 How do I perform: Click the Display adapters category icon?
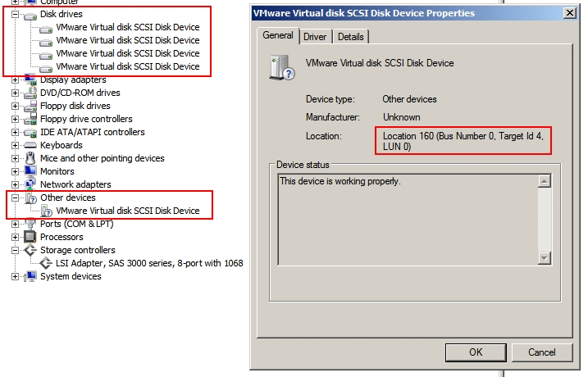(30, 79)
